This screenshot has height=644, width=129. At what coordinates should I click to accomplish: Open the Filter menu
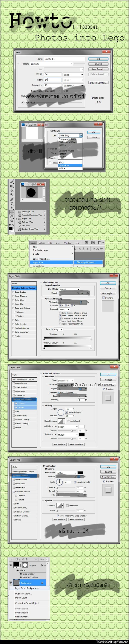50,243
